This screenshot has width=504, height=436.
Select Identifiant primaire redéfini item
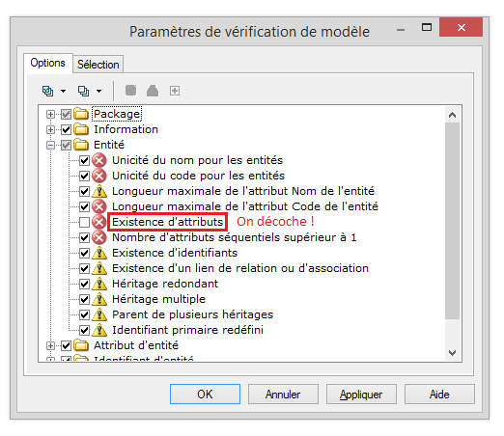[187, 330]
